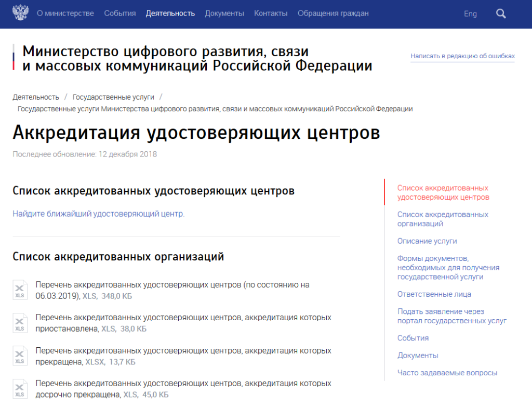Switch language to Eng
The width and height of the screenshot is (532, 407).
[x=470, y=14]
